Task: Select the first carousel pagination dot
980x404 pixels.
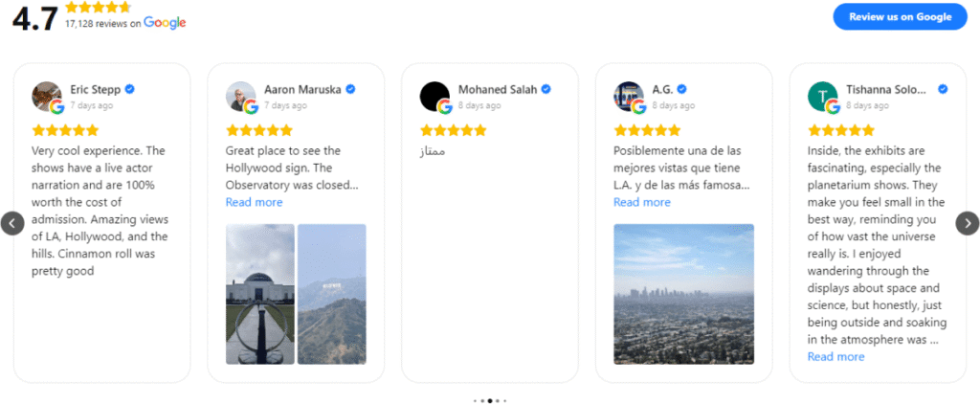Action: pos(475,400)
